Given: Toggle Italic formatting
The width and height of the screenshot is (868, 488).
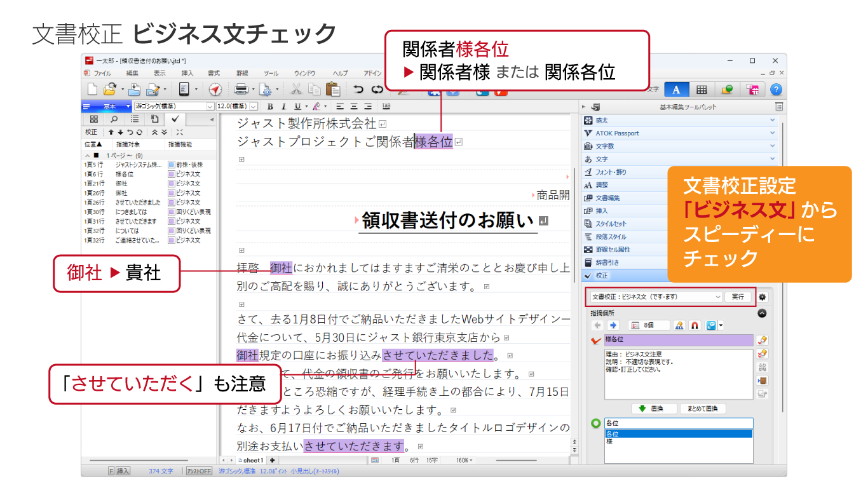Looking at the screenshot, I should 283,107.
